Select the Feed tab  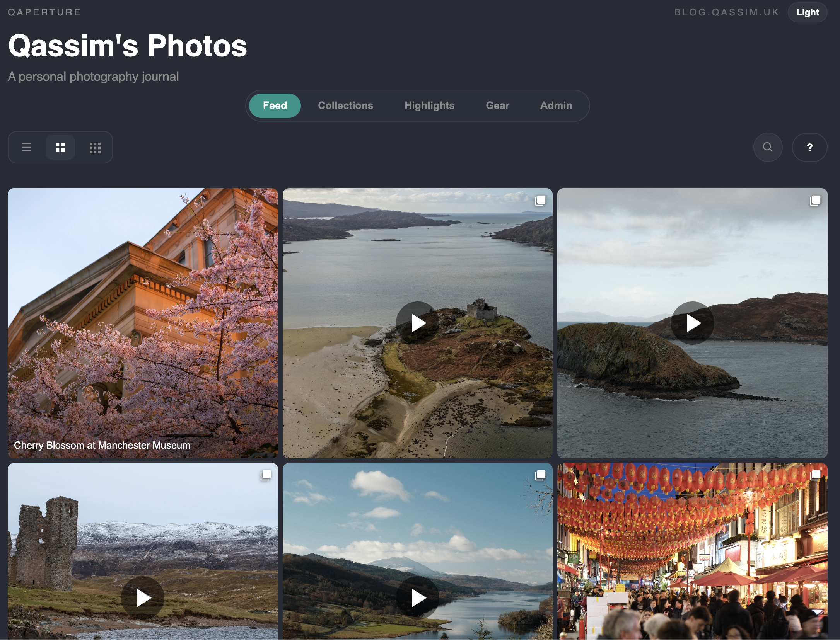[275, 106]
